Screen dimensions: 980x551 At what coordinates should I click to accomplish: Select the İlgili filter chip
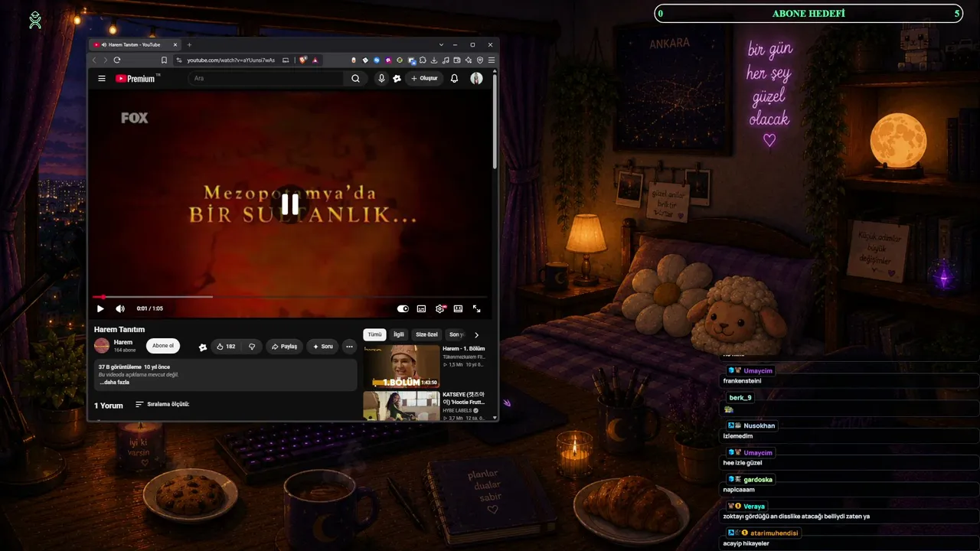[x=399, y=334]
